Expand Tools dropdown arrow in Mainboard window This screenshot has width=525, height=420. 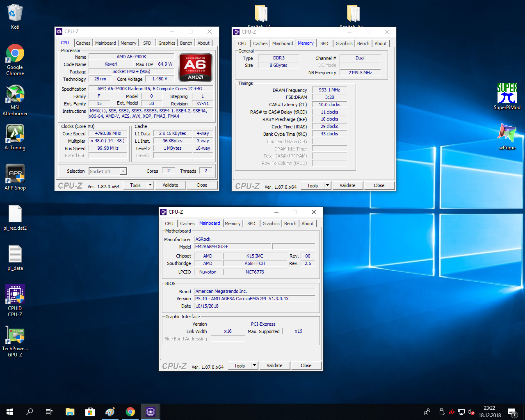tap(254, 365)
